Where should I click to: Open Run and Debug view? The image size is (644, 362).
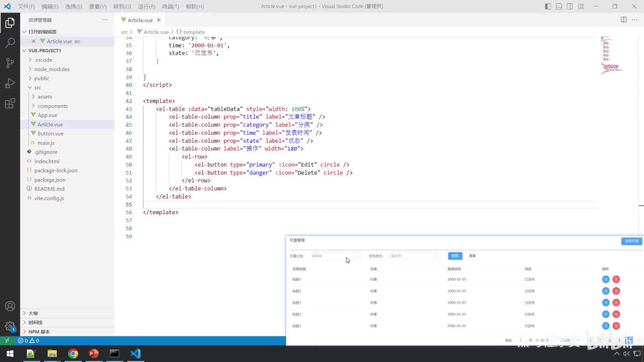click(x=10, y=83)
